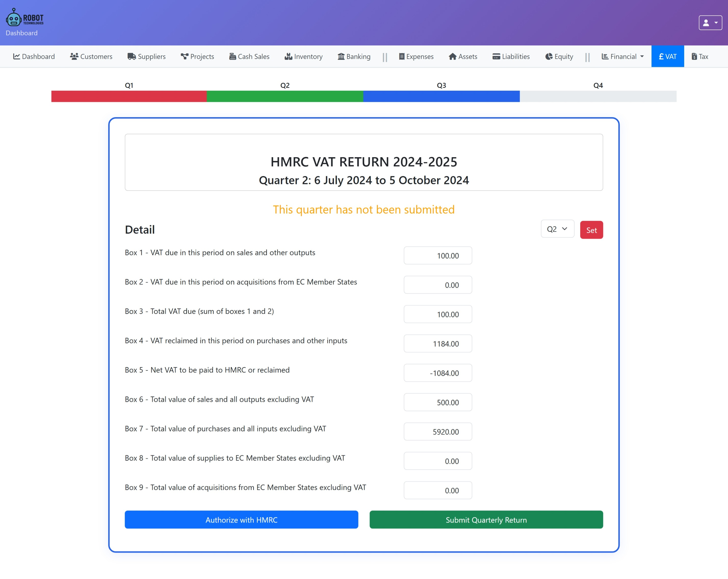This screenshot has width=728, height=579.
Task: Expand the Financial dropdown menu
Action: pyautogui.click(x=623, y=56)
